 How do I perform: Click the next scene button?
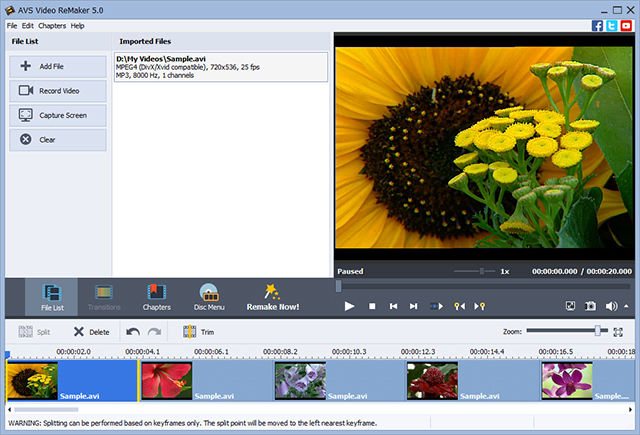click(436, 306)
